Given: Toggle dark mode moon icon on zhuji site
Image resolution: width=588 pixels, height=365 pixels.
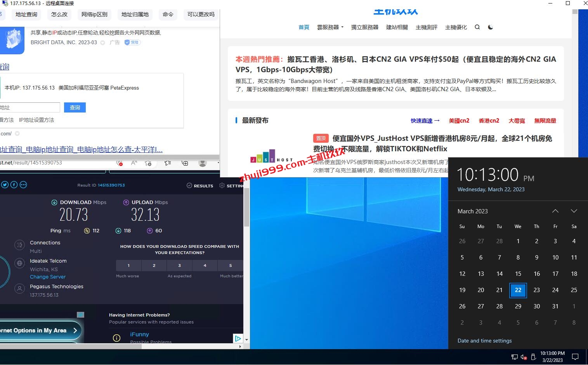Looking at the screenshot, I should point(491,27).
